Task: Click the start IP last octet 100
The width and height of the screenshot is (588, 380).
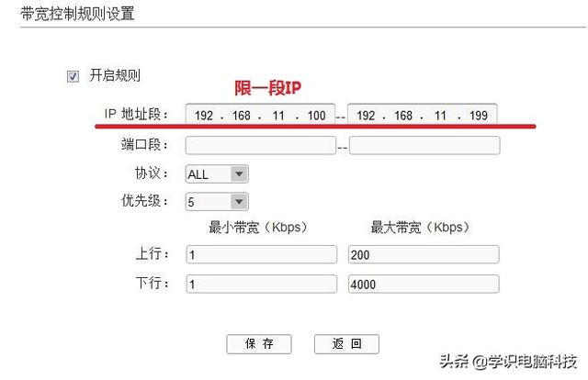Action: pos(316,116)
